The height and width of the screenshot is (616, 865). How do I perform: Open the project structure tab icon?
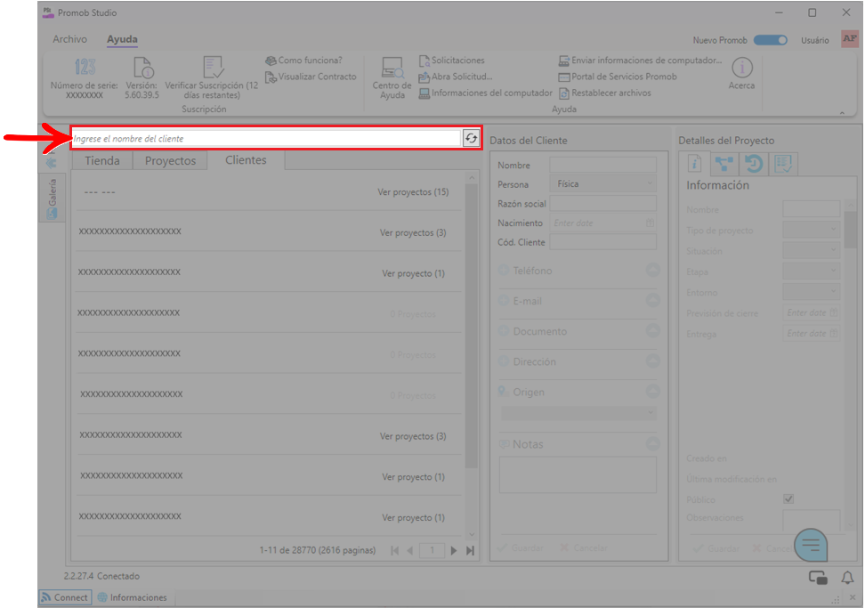coord(724,164)
